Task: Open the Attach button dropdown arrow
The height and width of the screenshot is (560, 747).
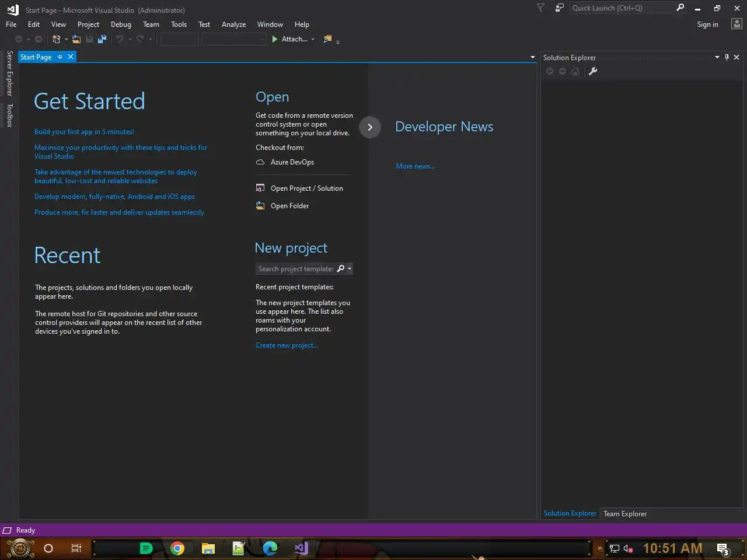Action: point(313,40)
